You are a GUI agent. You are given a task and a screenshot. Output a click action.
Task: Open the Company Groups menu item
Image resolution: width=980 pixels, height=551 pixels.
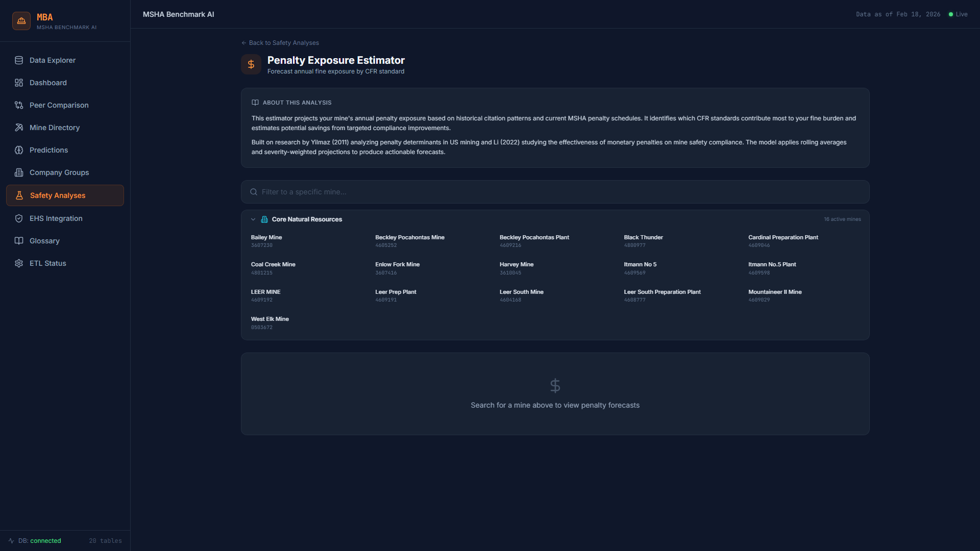59,172
